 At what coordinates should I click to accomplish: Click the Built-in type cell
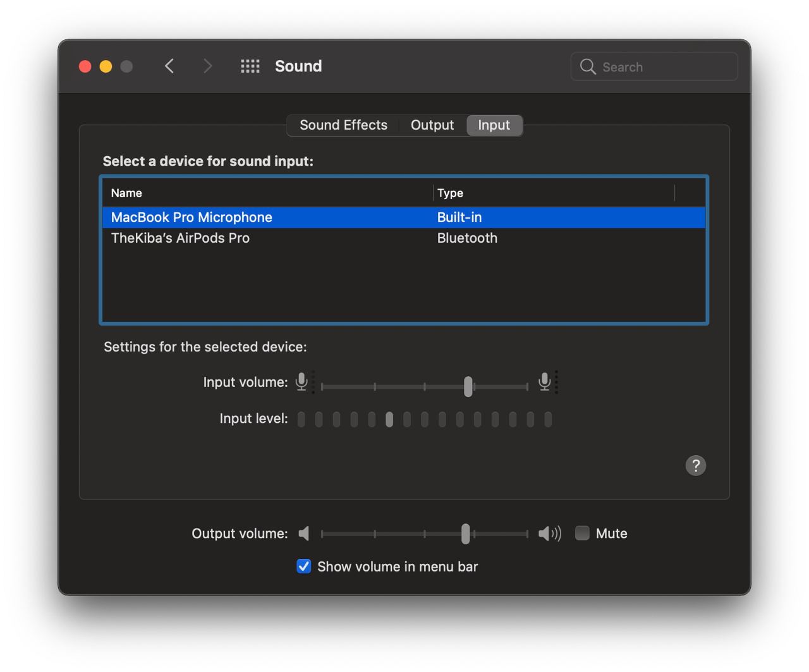pos(459,217)
